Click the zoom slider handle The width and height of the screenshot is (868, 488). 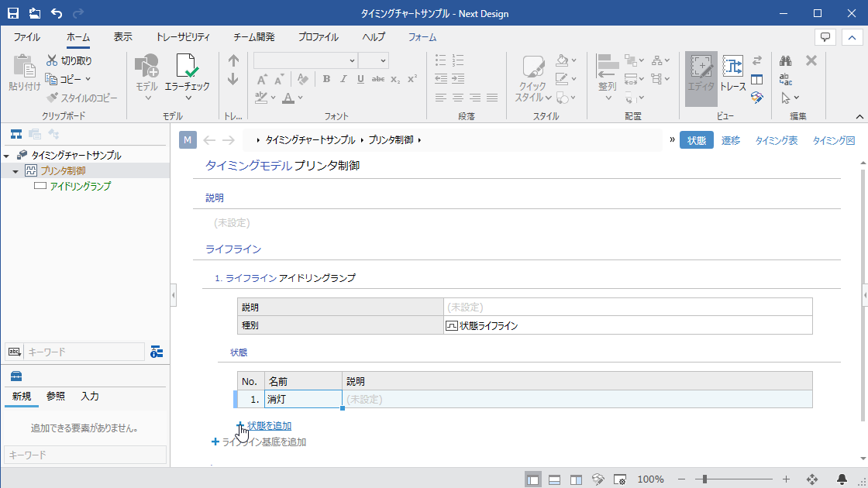pos(704,479)
